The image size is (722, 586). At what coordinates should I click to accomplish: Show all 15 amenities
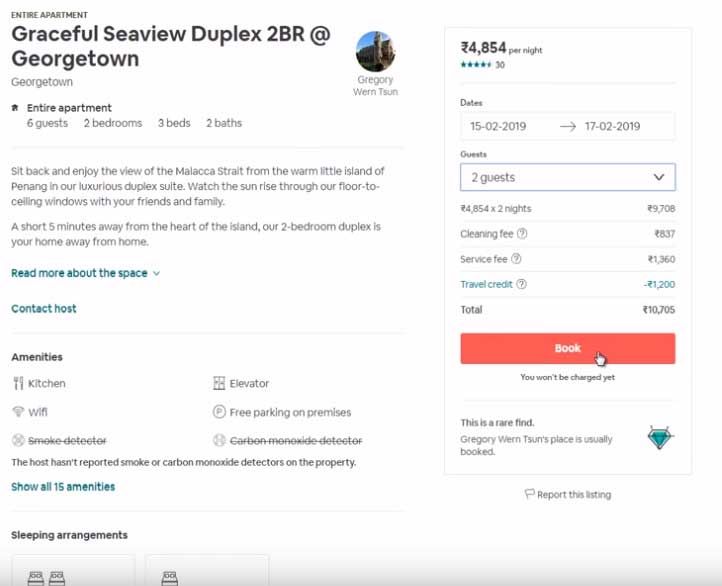[63, 487]
